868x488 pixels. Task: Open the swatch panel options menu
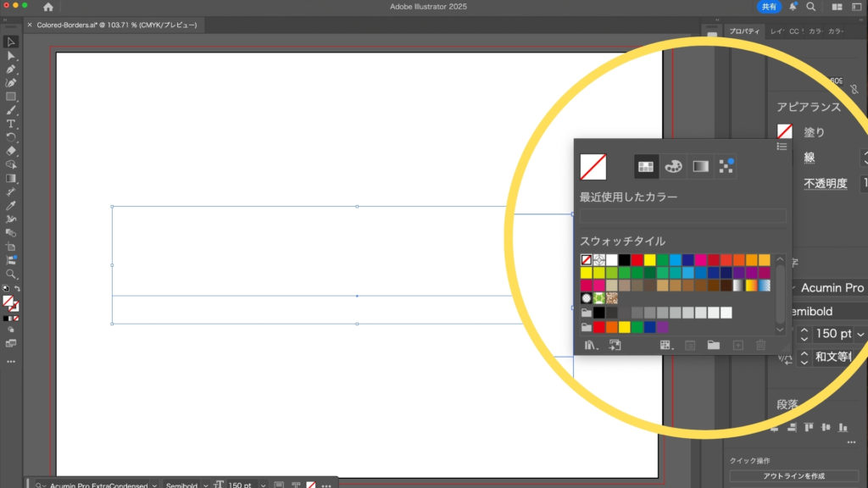point(782,147)
